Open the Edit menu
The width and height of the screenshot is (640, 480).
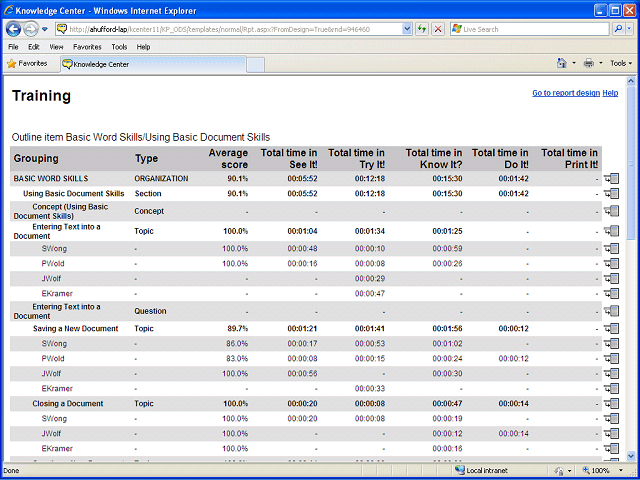(x=33, y=47)
